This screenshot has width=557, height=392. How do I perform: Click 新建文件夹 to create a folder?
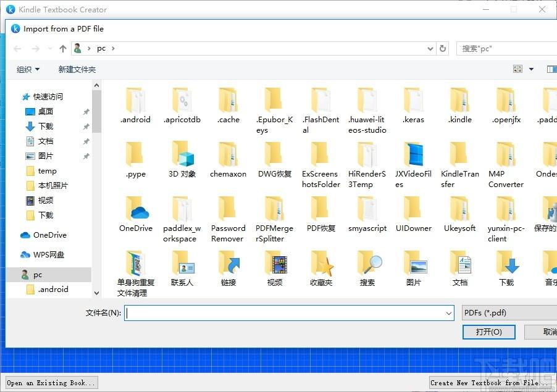pos(77,69)
